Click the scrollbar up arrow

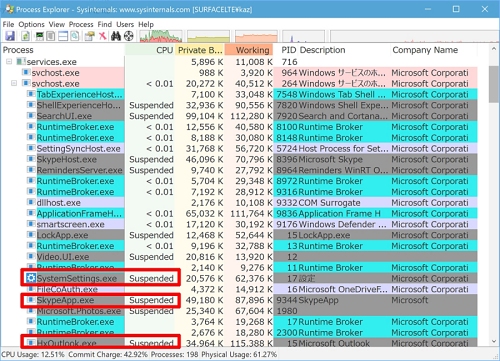click(494, 49)
